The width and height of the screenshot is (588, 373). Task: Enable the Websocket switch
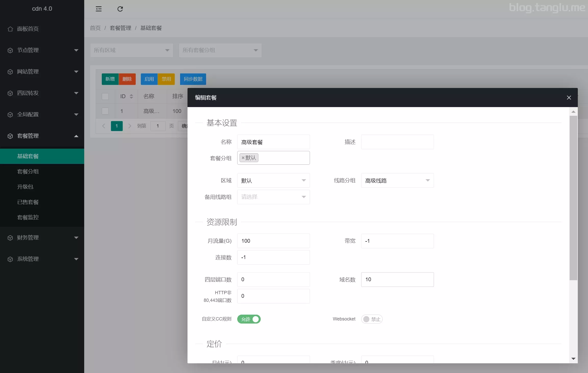click(372, 319)
